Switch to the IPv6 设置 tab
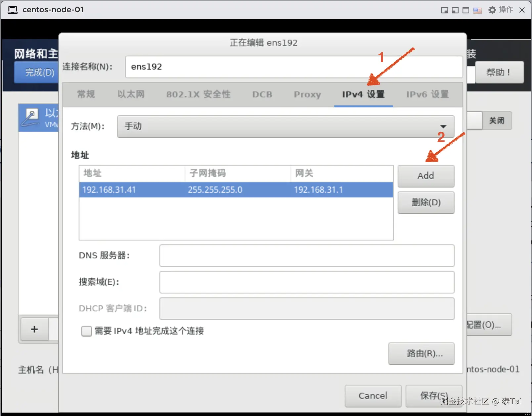Viewport: 532px width, 416px height. (427, 94)
